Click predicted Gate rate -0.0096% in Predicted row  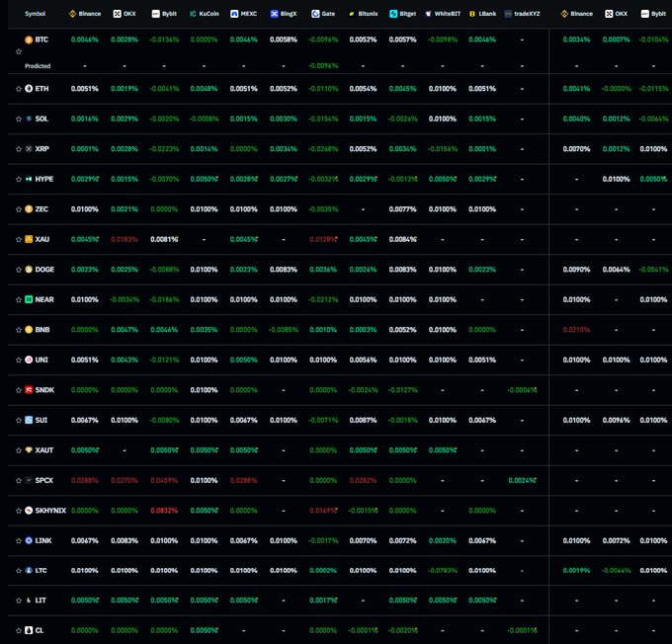coord(323,66)
